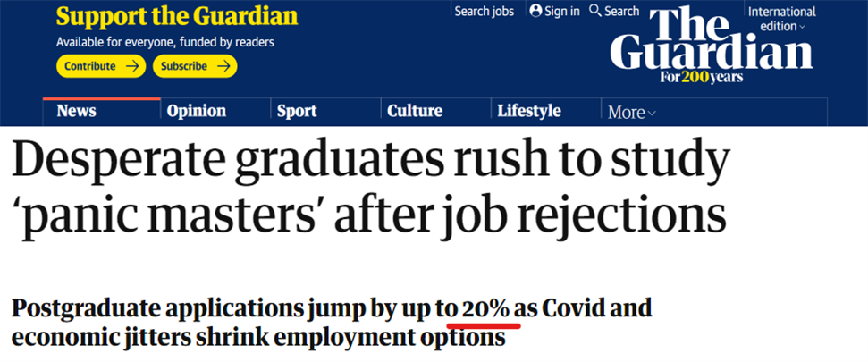This screenshot has width=868, height=362.
Task: Click the arrow icon on Subscribe button
Action: pyautogui.click(x=223, y=66)
